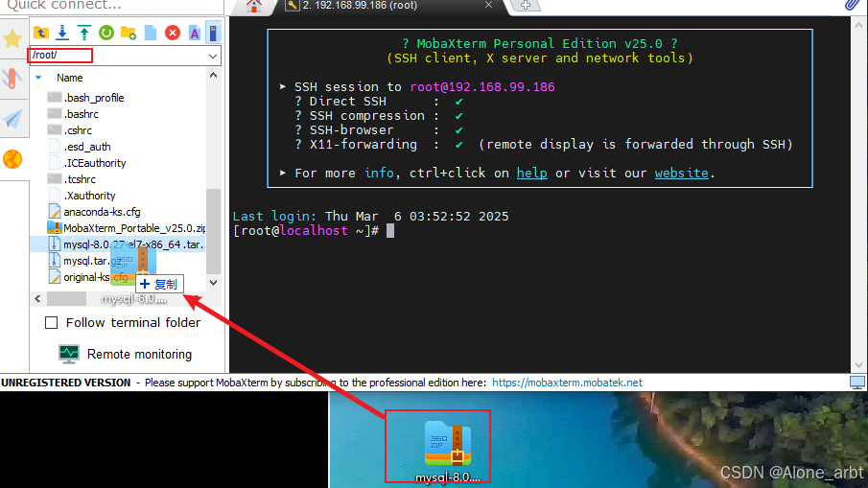The height and width of the screenshot is (488, 868).
Task: Select the .Xauthority file row
Action: [118, 196]
